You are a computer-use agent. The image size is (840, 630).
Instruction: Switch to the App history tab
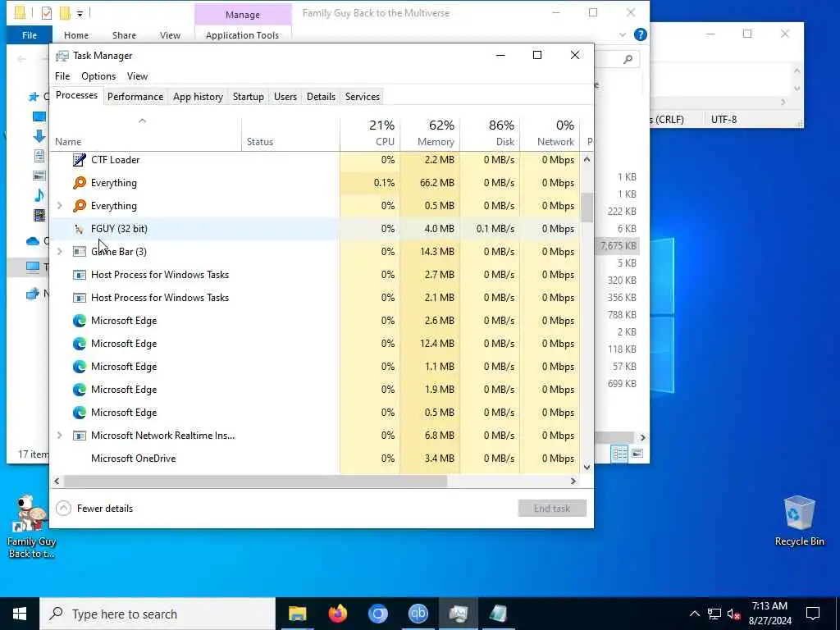[198, 97]
